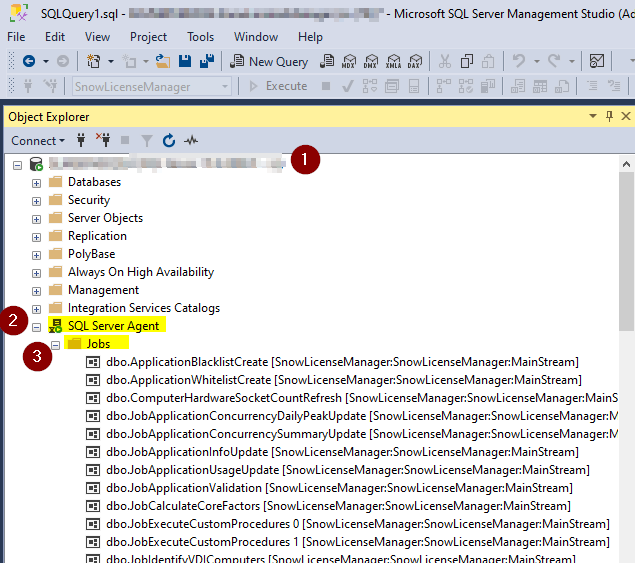
Task: Click the Redo arrow icon
Action: 554,61
